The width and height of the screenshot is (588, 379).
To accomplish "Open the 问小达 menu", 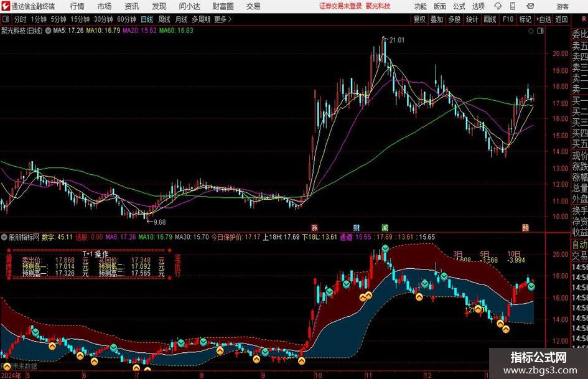I will (189, 6).
